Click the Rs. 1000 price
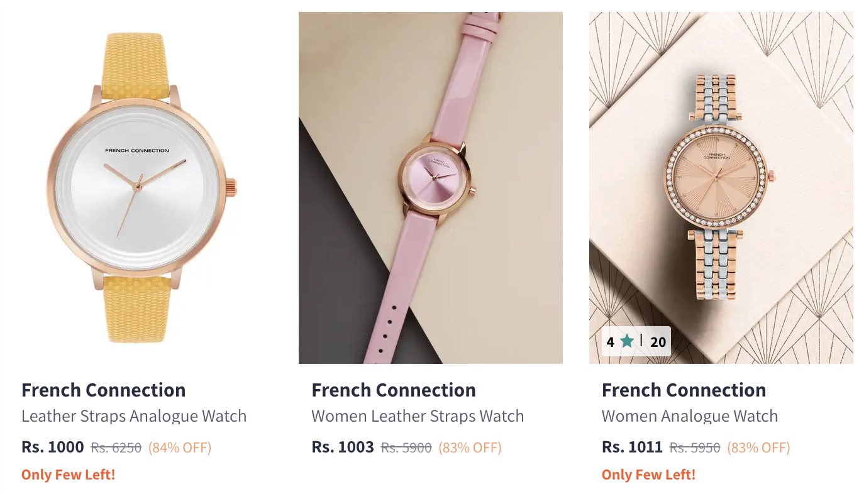 click(x=53, y=447)
